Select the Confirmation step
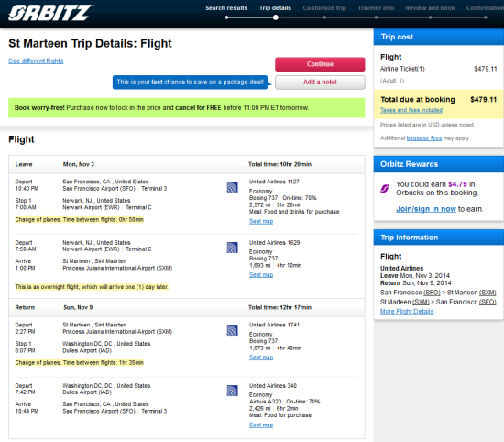Viewport: 504px width, 442px height. click(485, 8)
